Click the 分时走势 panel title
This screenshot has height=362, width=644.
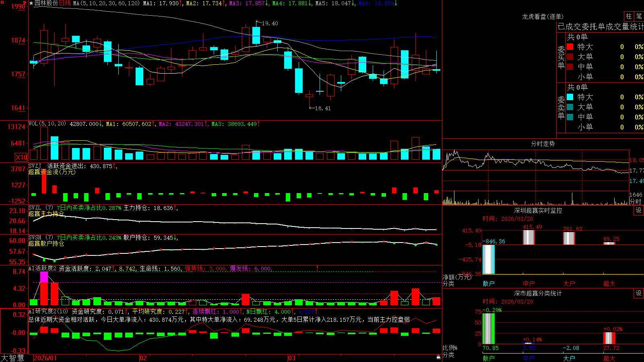click(543, 144)
